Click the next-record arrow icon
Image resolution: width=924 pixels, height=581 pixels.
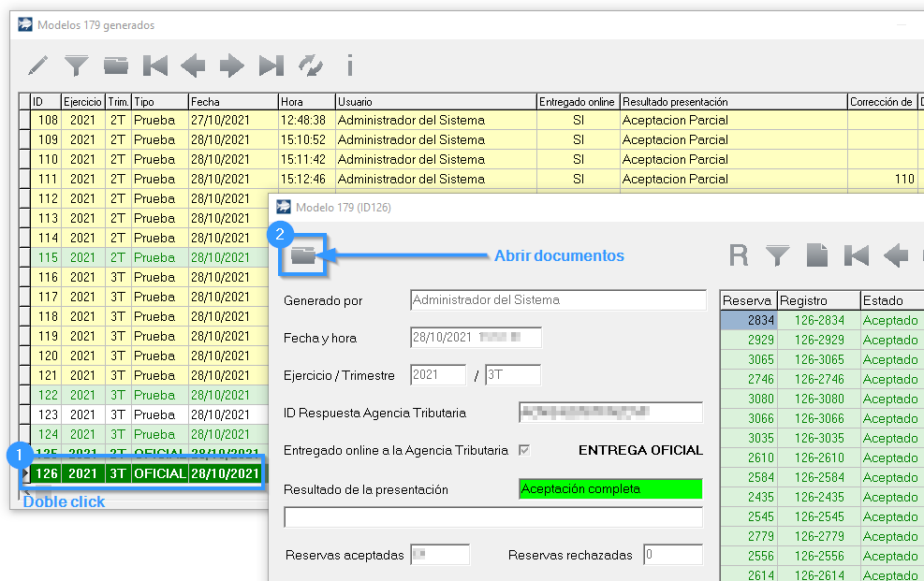pos(232,65)
